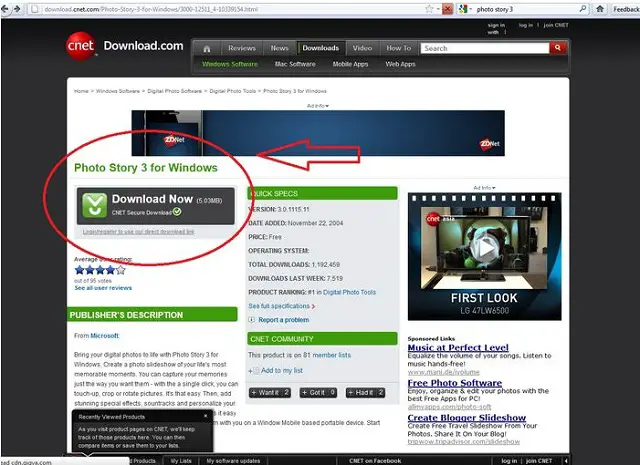Open My Lists in bottom bar
The width and height of the screenshot is (640, 465).
(x=181, y=461)
